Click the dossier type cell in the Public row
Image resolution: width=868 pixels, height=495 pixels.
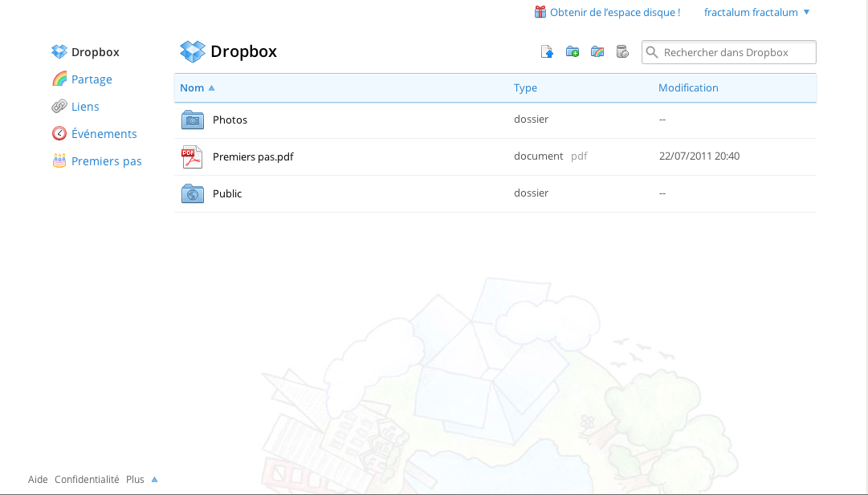(531, 193)
